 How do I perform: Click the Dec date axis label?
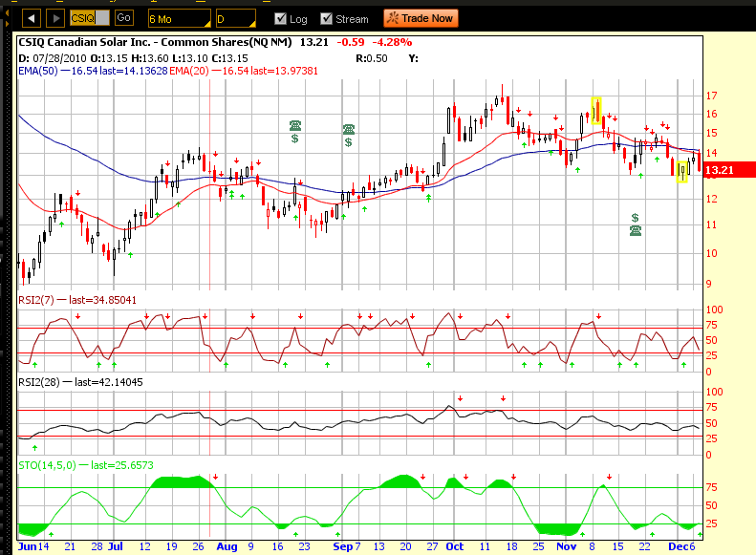click(x=677, y=546)
